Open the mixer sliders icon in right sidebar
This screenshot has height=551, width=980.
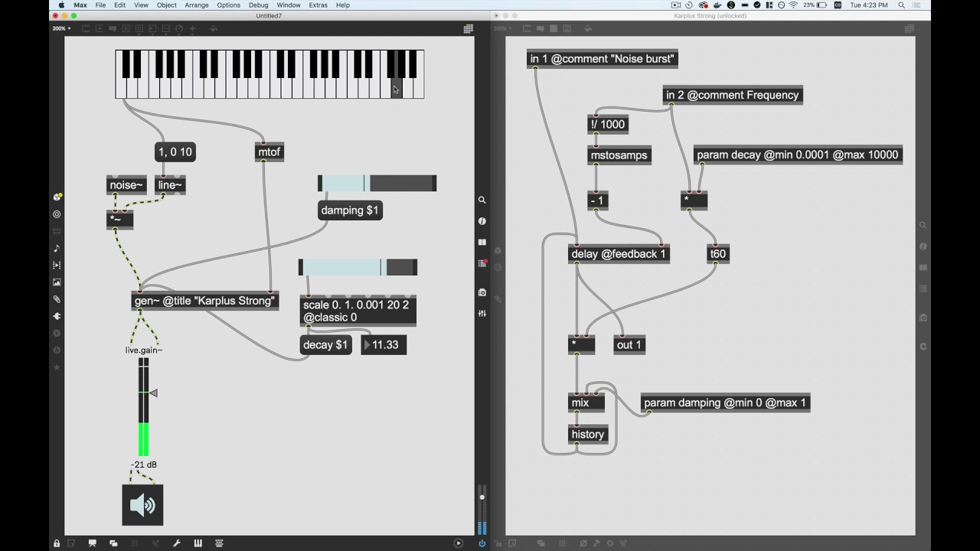482,314
